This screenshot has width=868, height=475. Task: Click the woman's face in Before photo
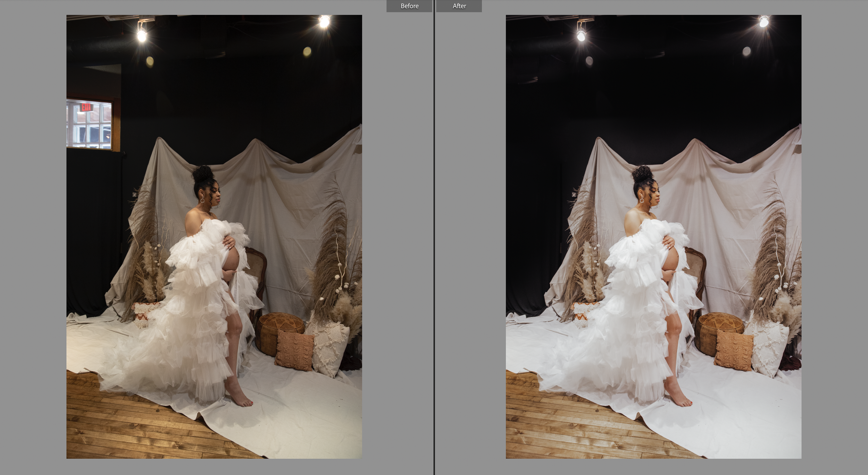pos(214,196)
